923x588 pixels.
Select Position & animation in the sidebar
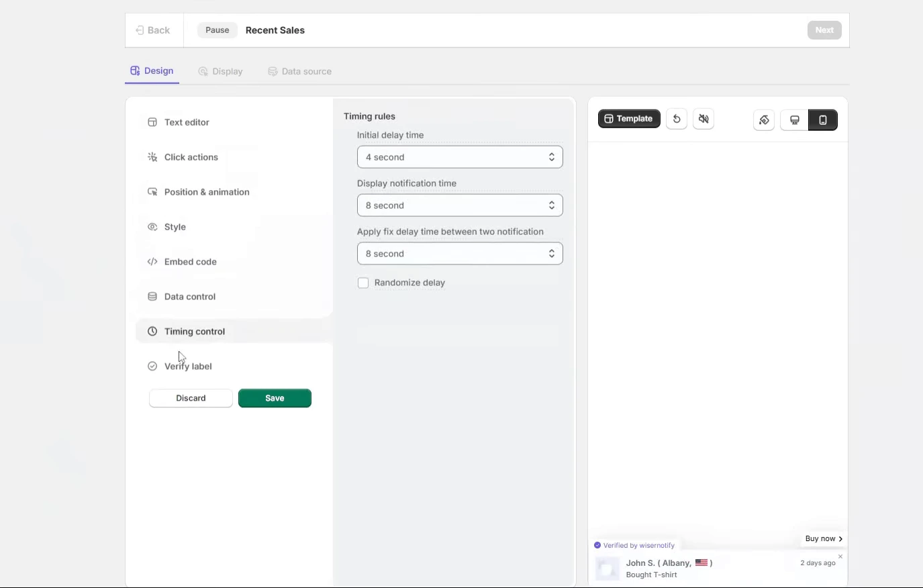point(234,192)
